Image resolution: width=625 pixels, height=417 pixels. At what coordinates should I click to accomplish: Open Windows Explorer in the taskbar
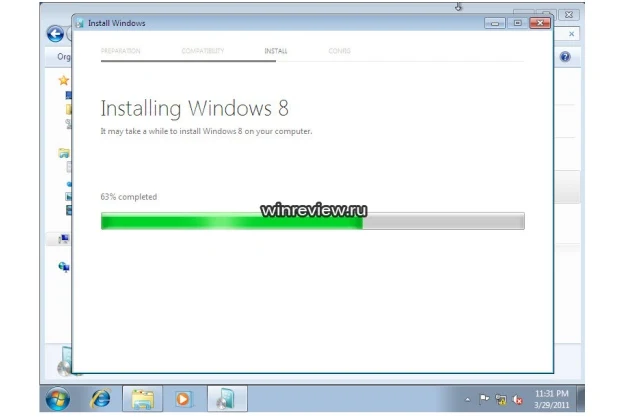point(143,399)
